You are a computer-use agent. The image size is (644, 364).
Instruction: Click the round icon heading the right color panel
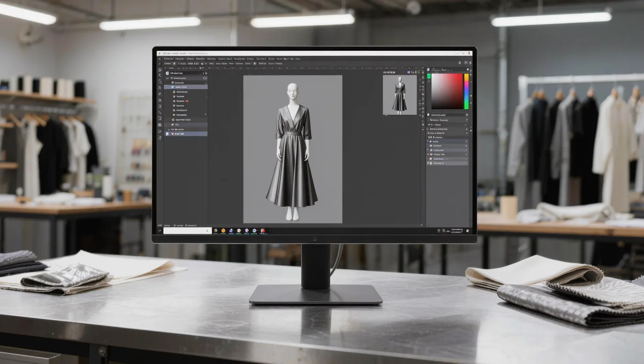pyautogui.click(x=428, y=69)
